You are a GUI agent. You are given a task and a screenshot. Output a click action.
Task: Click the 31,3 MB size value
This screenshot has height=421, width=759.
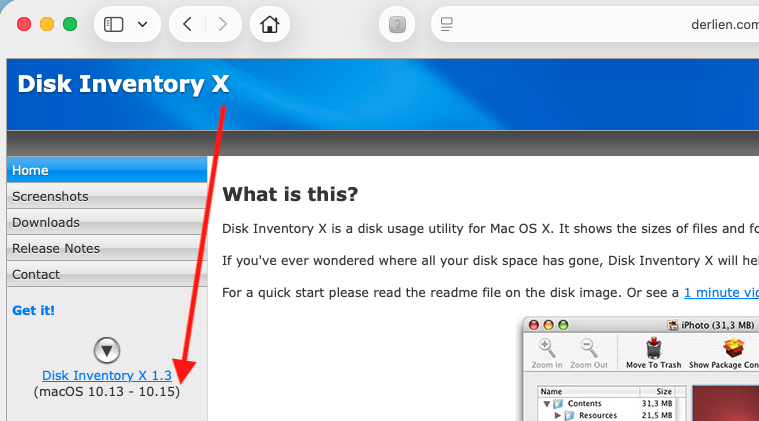point(657,404)
